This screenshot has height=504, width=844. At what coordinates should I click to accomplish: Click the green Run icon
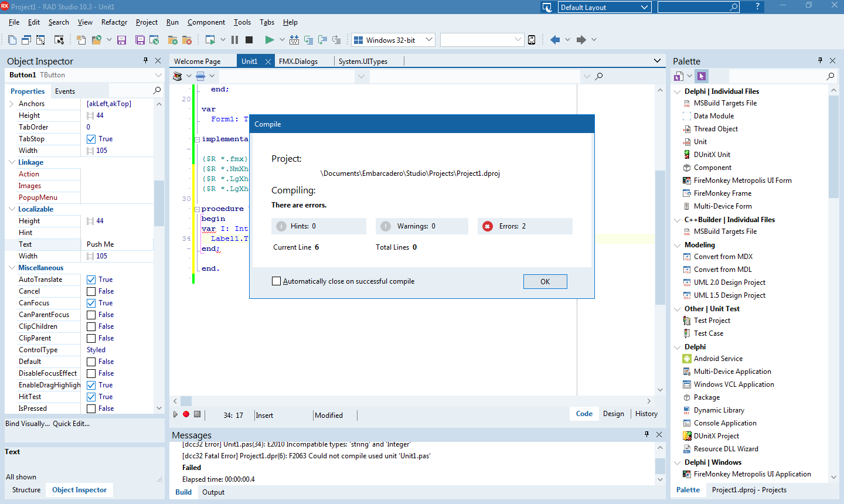click(x=269, y=40)
